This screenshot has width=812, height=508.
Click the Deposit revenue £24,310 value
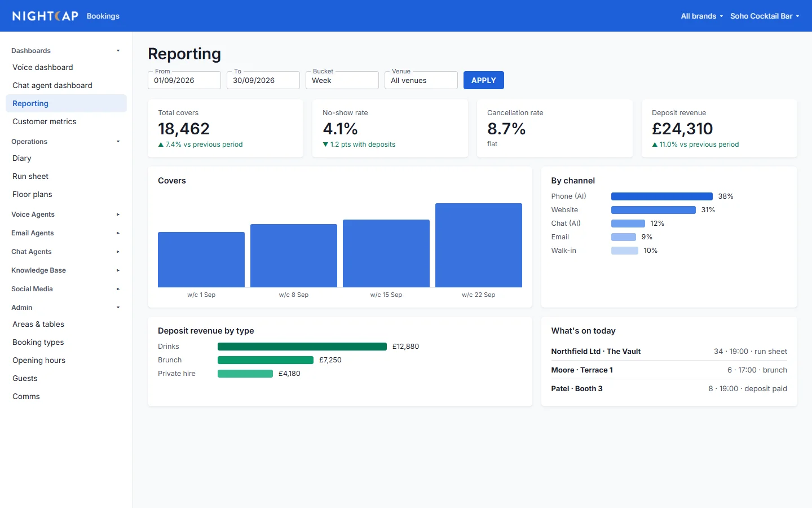pos(682,129)
